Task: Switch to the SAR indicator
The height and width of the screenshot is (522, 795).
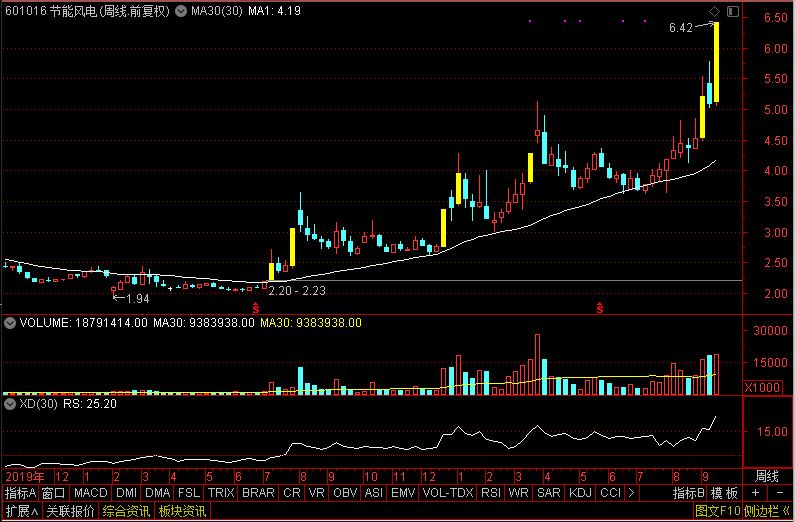Action: [549, 493]
